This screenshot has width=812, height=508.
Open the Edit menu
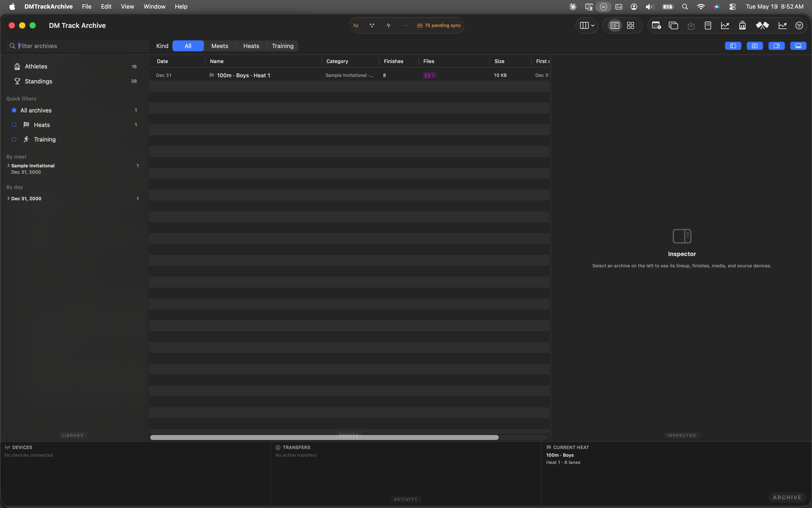click(106, 6)
